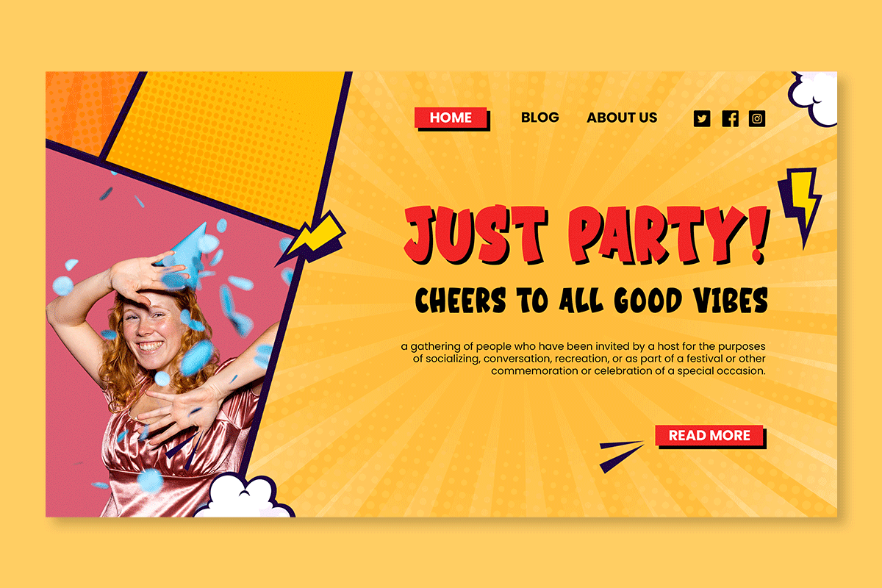Click the Cheers To All Good Vibes subtitle
Image resolution: width=882 pixels, height=588 pixels.
pyautogui.click(x=592, y=301)
